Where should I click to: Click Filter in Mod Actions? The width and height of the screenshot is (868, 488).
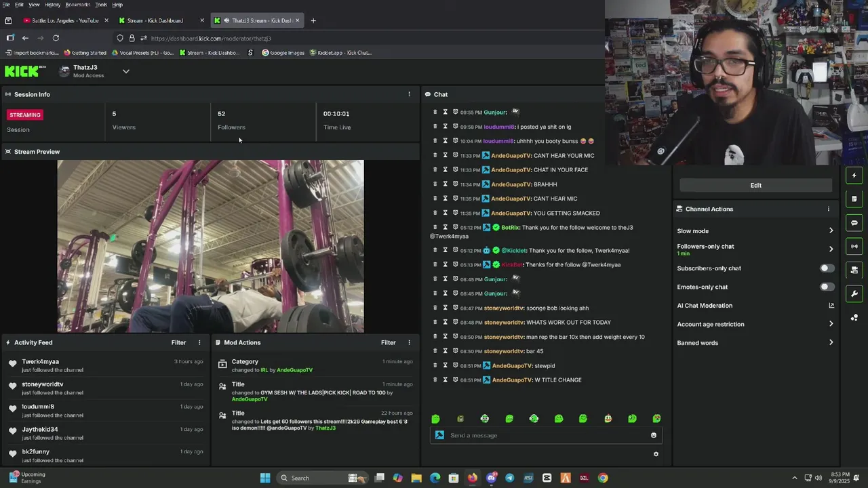pos(388,342)
